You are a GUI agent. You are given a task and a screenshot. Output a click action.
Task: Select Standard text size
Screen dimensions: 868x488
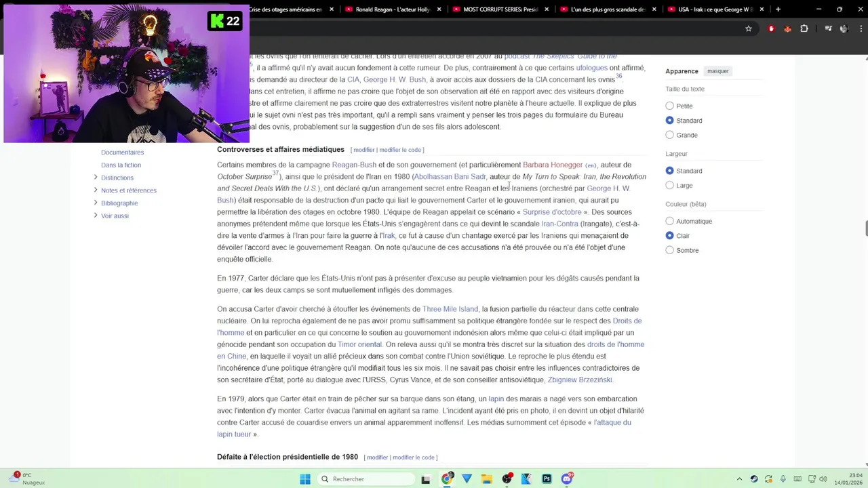click(669, 121)
